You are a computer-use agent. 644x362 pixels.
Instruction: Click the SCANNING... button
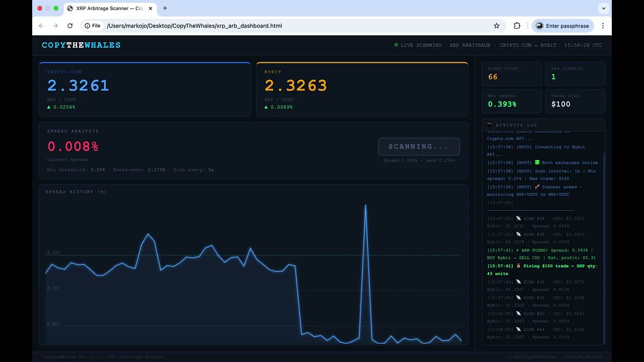point(419,147)
